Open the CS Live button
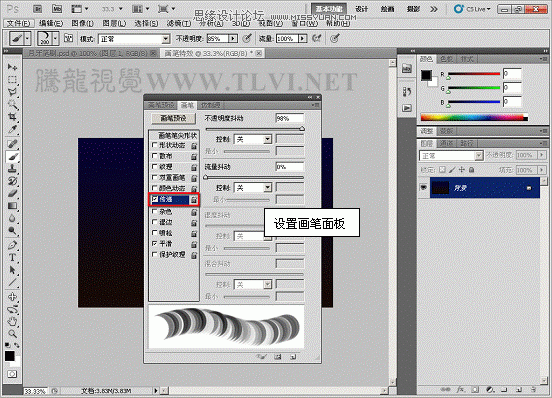552x398 pixels. pyautogui.click(x=472, y=9)
